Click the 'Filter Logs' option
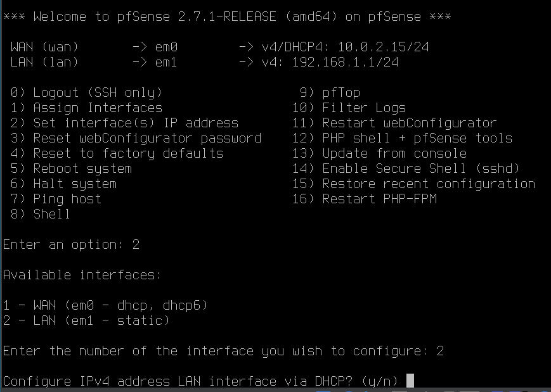 [x=363, y=108]
